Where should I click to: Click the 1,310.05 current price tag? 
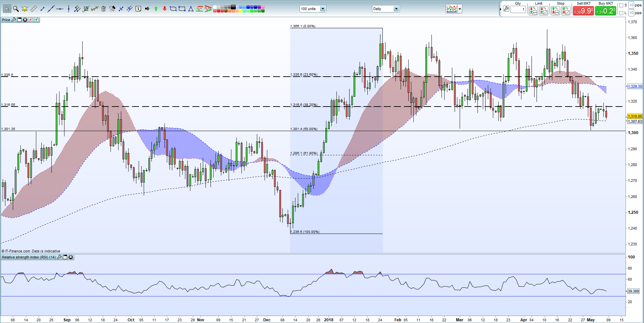635,116
